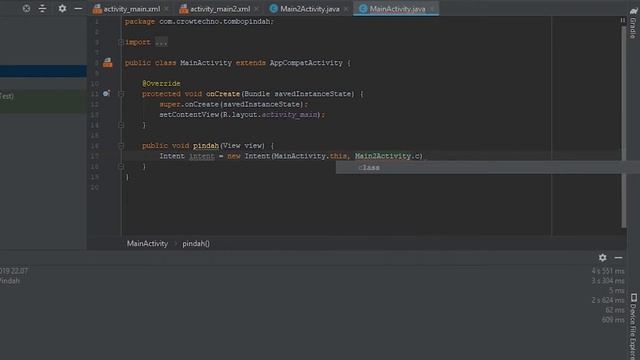Open the Device File Explorer side panel

pyautogui.click(x=633, y=327)
